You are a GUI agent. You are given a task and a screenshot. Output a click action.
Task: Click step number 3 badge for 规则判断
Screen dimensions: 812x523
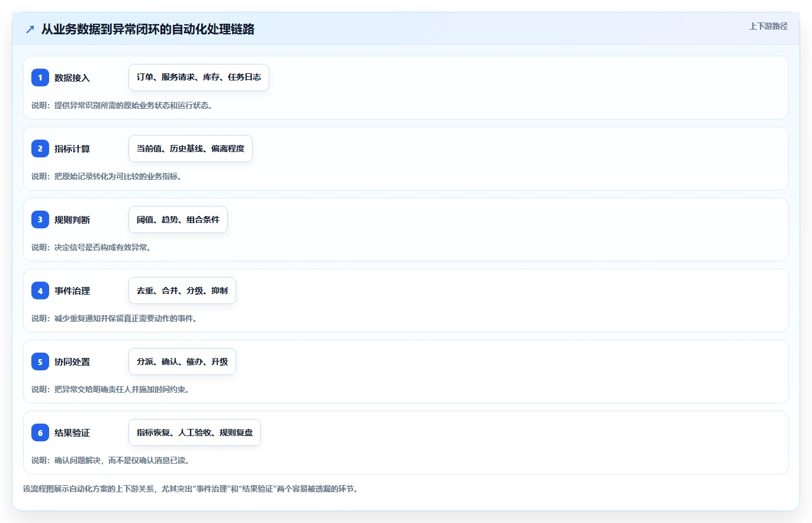40,219
